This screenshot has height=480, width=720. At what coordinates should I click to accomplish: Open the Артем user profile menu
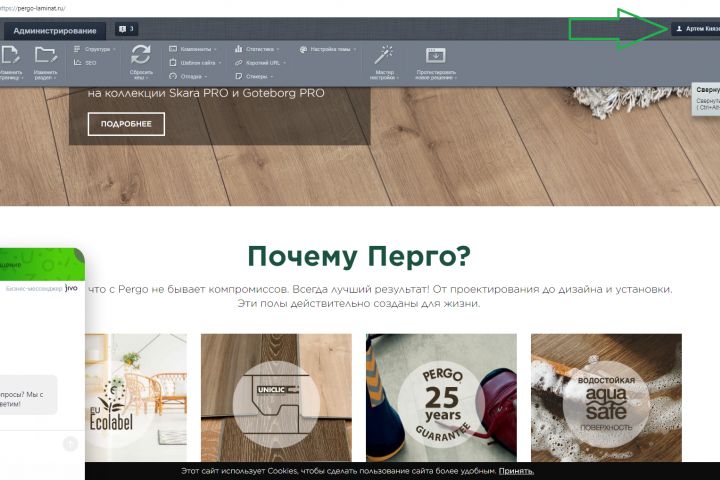696,28
